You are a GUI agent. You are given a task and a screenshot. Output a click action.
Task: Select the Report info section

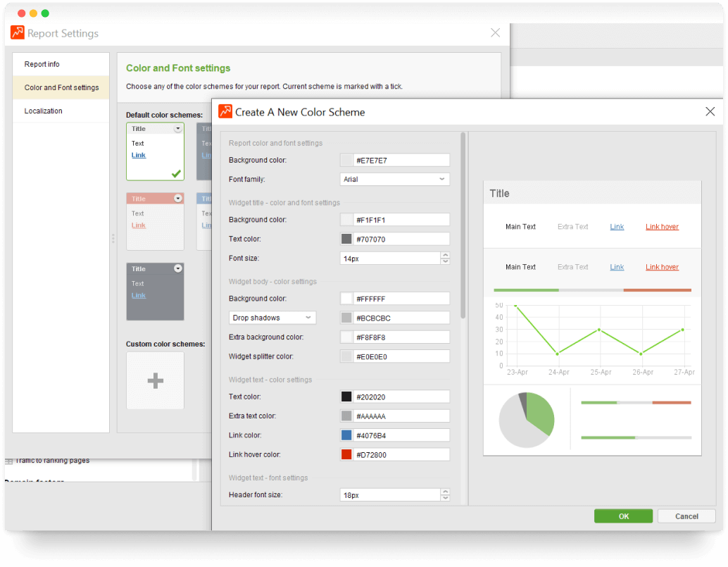[x=61, y=64]
